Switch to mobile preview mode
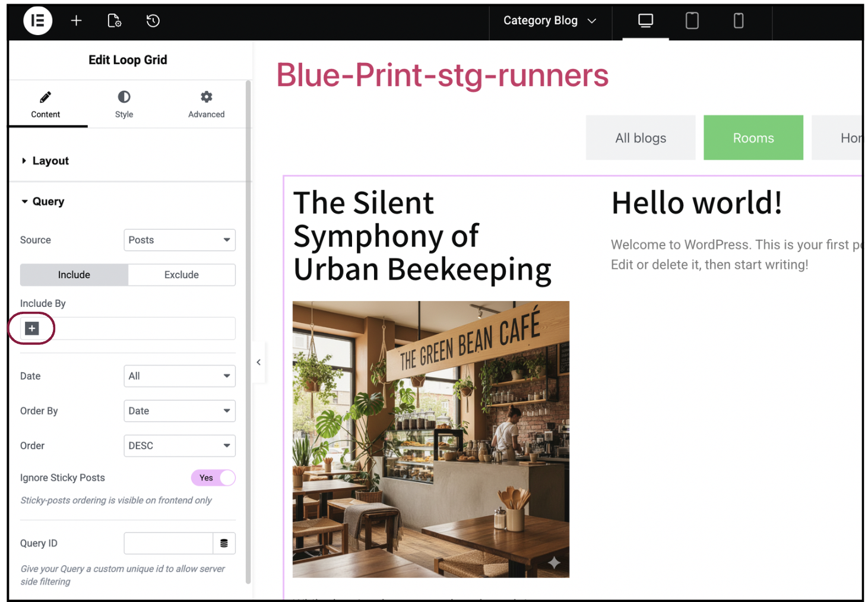The height and width of the screenshot is (602, 868). point(738,21)
